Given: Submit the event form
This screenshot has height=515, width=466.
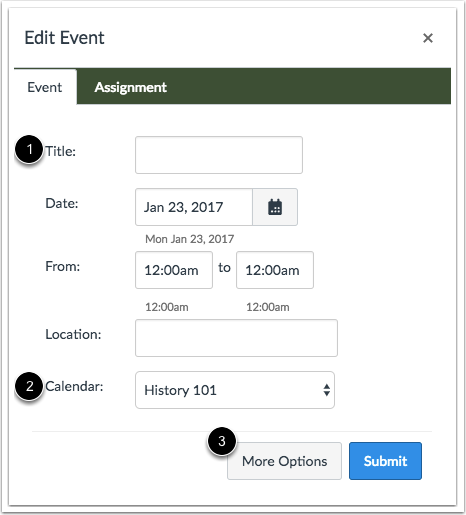Looking at the screenshot, I should pos(385,461).
